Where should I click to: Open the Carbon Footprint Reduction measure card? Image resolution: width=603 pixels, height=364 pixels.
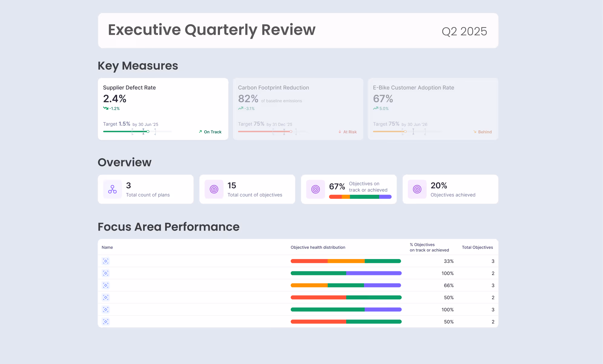[298, 109]
